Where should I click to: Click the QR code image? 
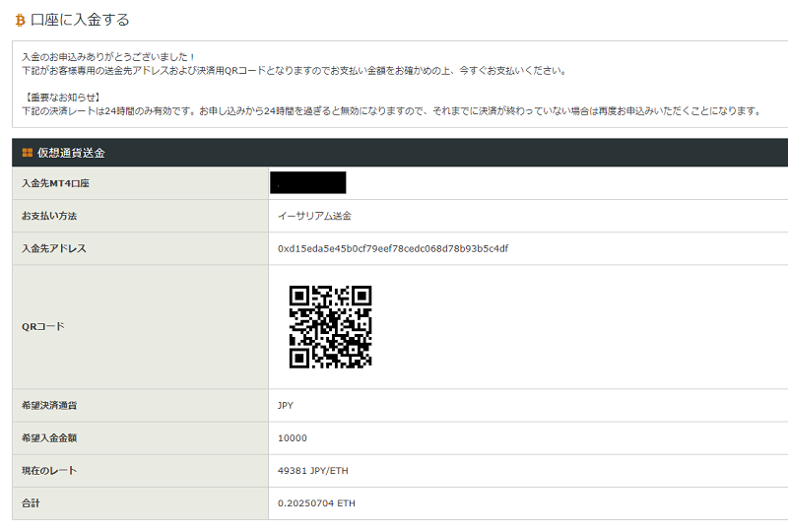pos(330,327)
